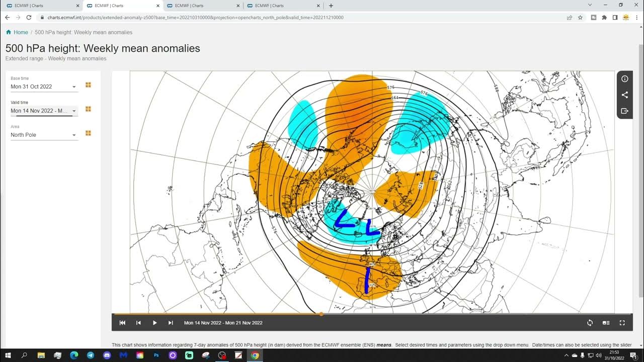Screen dimensions: 644x362
Task: Click the page title heading
Action: coord(103,48)
